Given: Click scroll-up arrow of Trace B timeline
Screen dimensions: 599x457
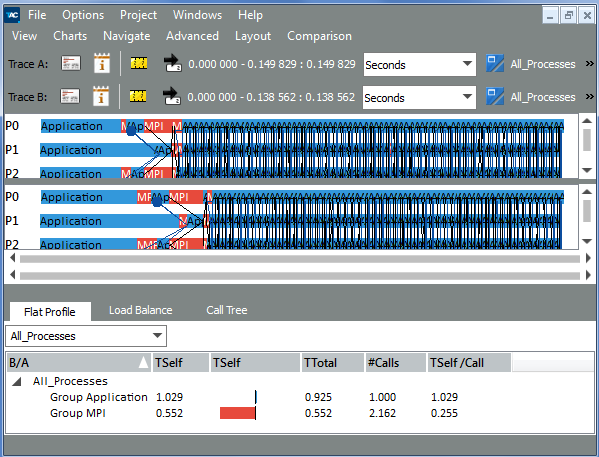Looking at the screenshot, I should [x=587, y=192].
